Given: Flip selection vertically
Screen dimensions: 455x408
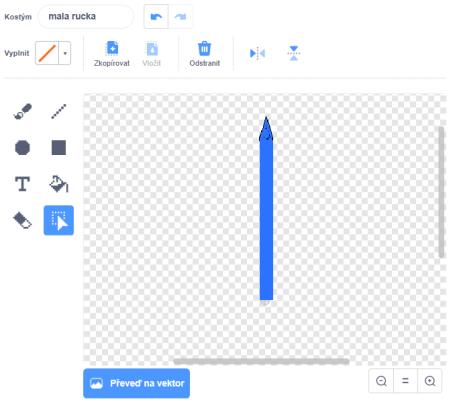Looking at the screenshot, I should click(294, 53).
